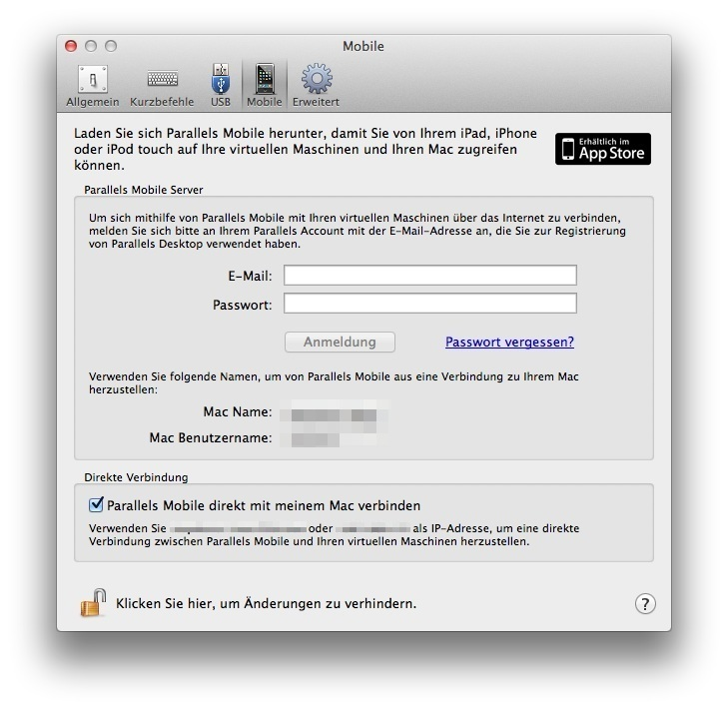Viewport: 728px width, 710px height.
Task: Open help with the question mark button
Action: click(x=645, y=603)
